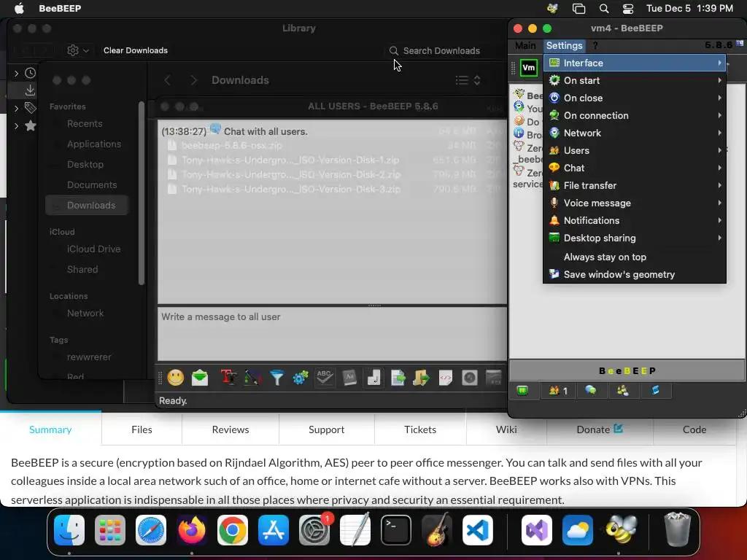Screen dimensions: 747x560
Task: Open the blue gears chat settings icon
Action: [301, 378]
